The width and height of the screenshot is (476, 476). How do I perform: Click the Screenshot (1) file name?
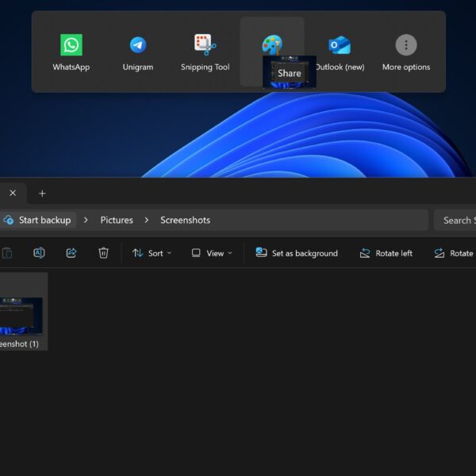[19, 344]
